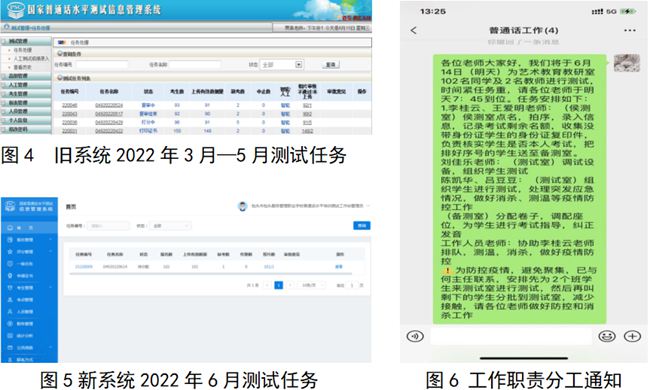Expand the 个人信息 sidebar section
Screen dimensions: 650x390
pyautogui.click(x=26, y=120)
